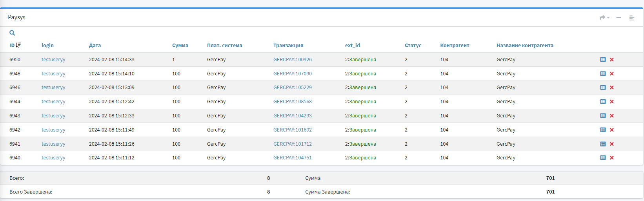Click the ID column sort icon
The width and height of the screenshot is (644, 201).
coord(18,45)
